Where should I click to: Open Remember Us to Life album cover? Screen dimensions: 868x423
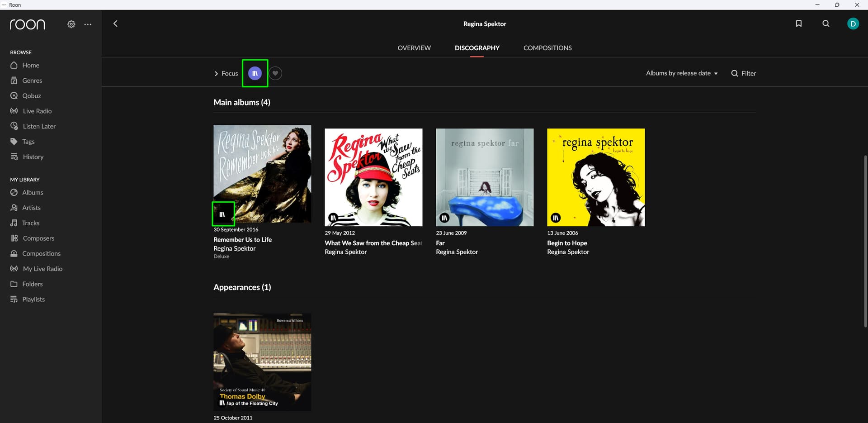pyautogui.click(x=262, y=174)
